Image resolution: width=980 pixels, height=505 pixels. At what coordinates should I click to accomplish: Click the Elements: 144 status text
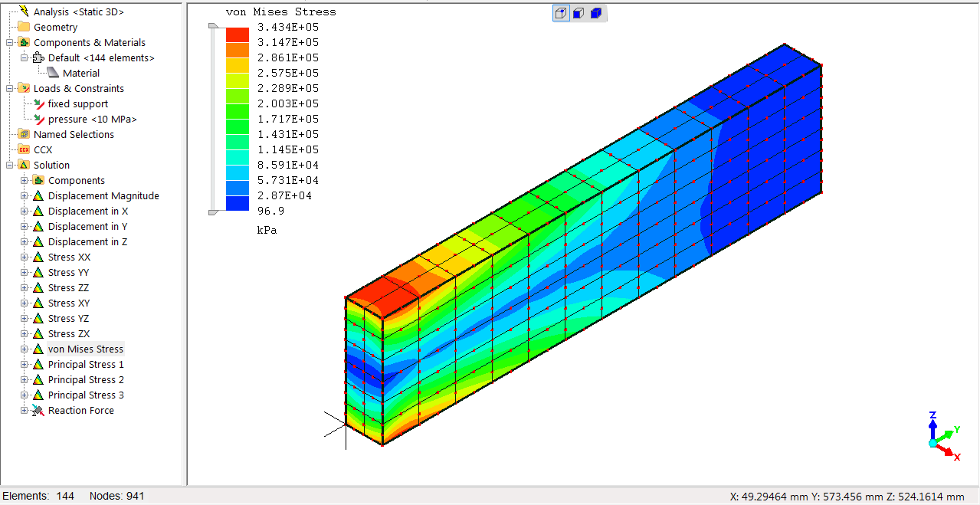[38, 496]
